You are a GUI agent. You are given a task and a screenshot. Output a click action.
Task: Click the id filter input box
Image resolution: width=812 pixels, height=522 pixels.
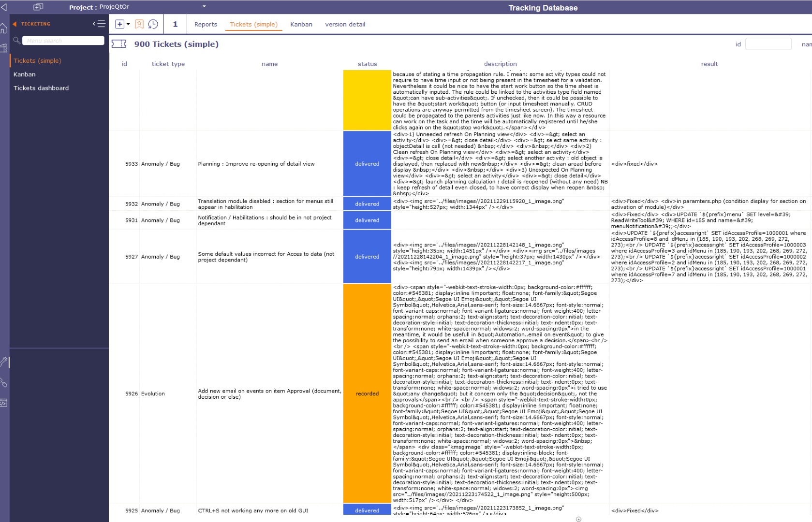click(768, 44)
